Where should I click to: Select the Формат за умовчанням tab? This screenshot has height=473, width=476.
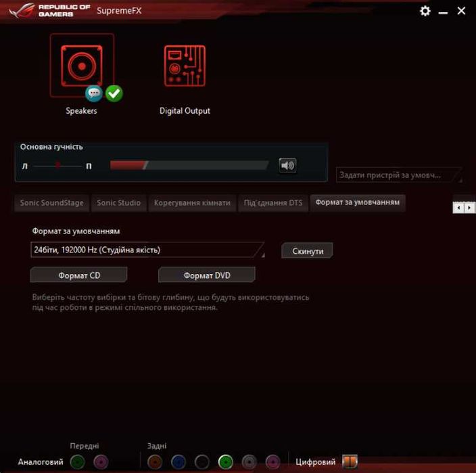pyautogui.click(x=357, y=202)
